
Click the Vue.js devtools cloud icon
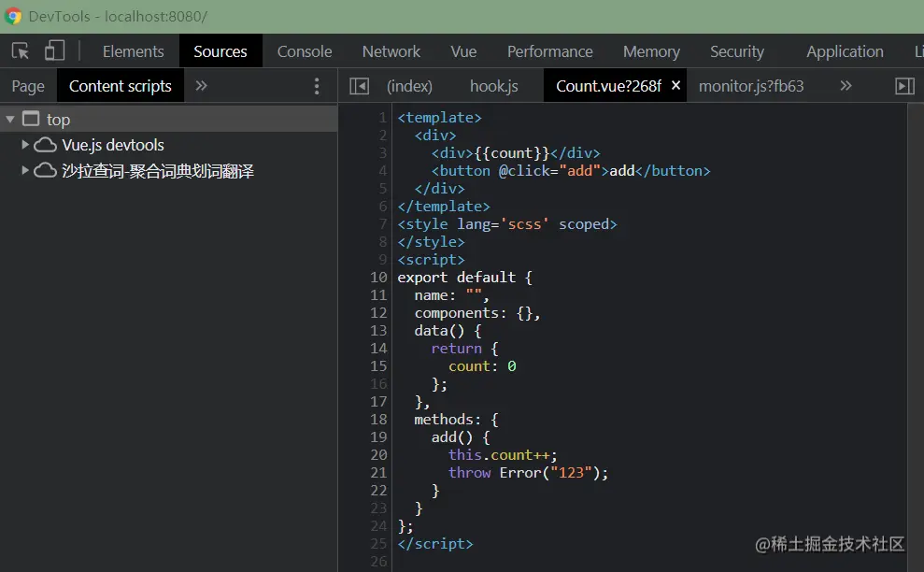click(x=45, y=145)
